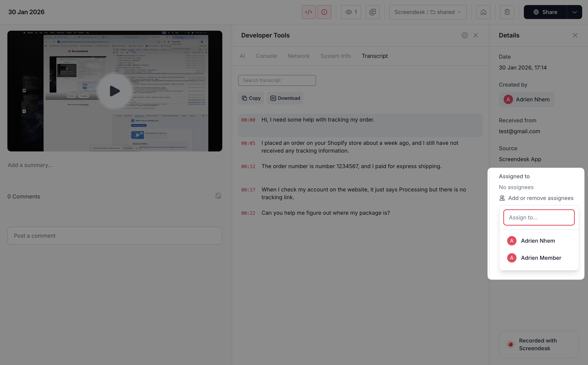588x365 pixels.
Task: Close the Developer Tools panel
Action: [x=476, y=36]
